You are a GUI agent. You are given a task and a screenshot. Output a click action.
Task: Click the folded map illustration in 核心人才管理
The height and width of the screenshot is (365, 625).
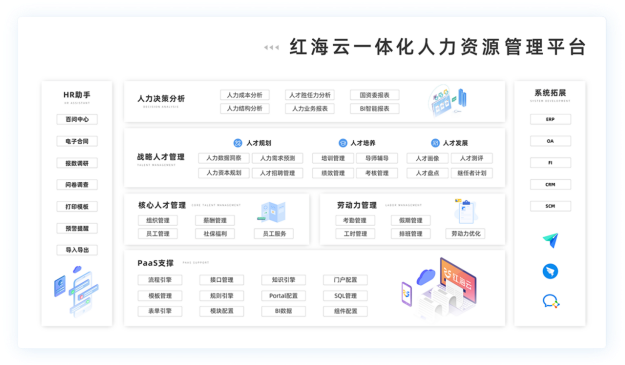coord(272,212)
